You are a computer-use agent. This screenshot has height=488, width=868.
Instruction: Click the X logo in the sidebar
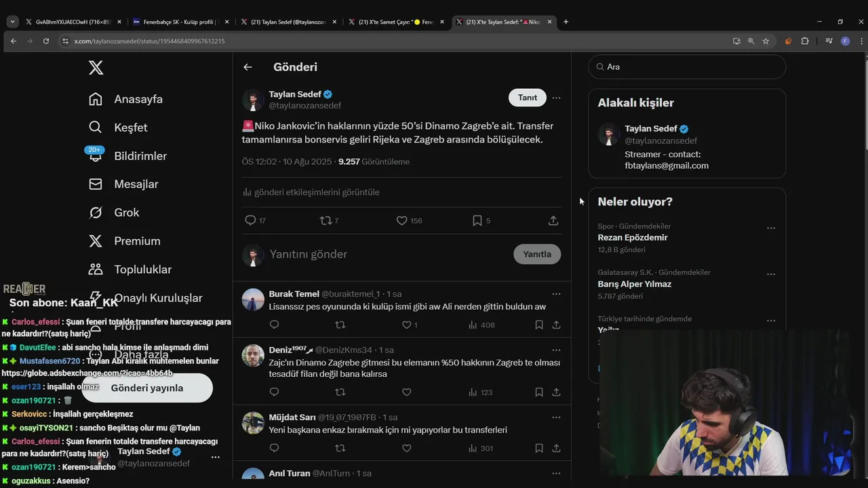(x=96, y=68)
